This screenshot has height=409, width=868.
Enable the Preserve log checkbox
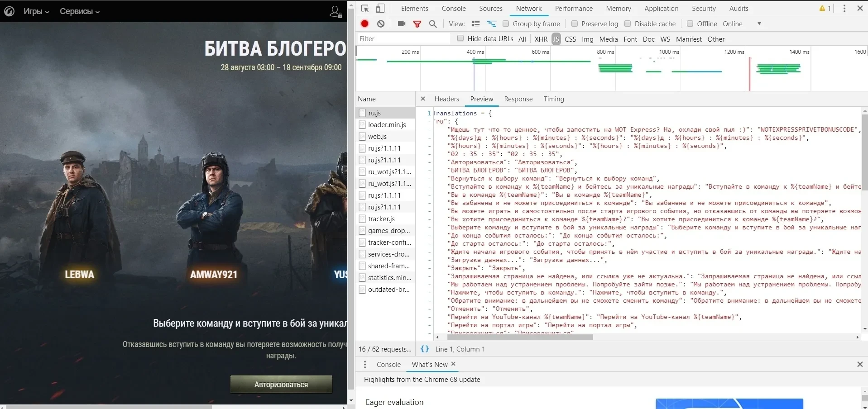pos(574,24)
